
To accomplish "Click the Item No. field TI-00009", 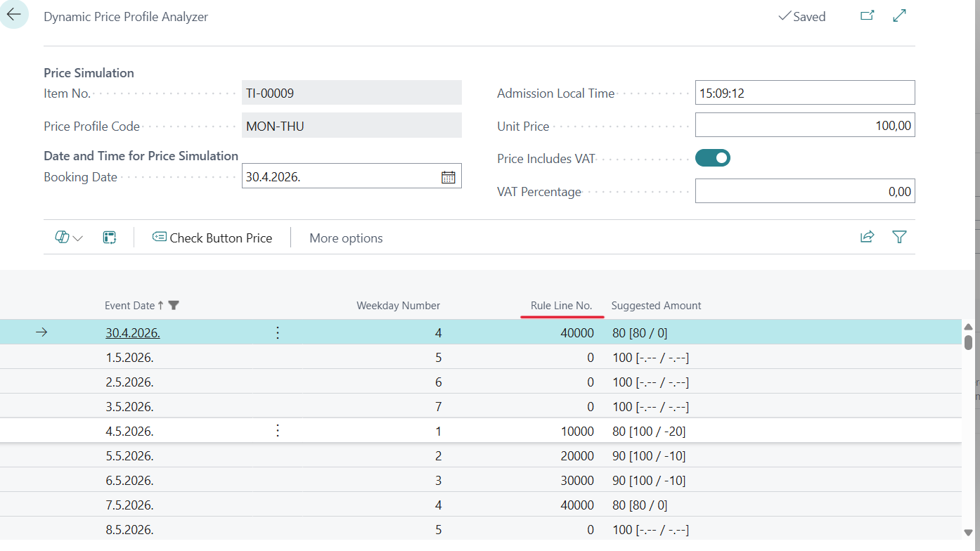I will coord(352,93).
